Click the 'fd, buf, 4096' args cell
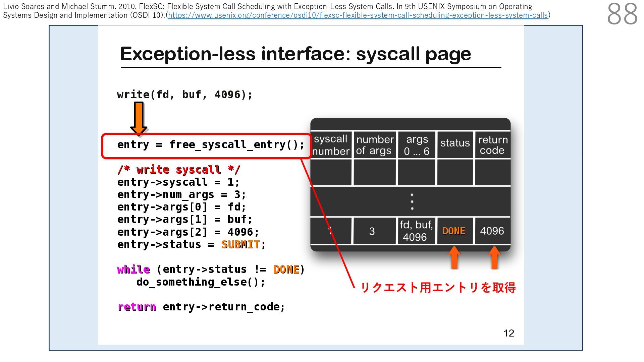Image resolution: width=644 pixels, height=362 pixels. (x=416, y=231)
